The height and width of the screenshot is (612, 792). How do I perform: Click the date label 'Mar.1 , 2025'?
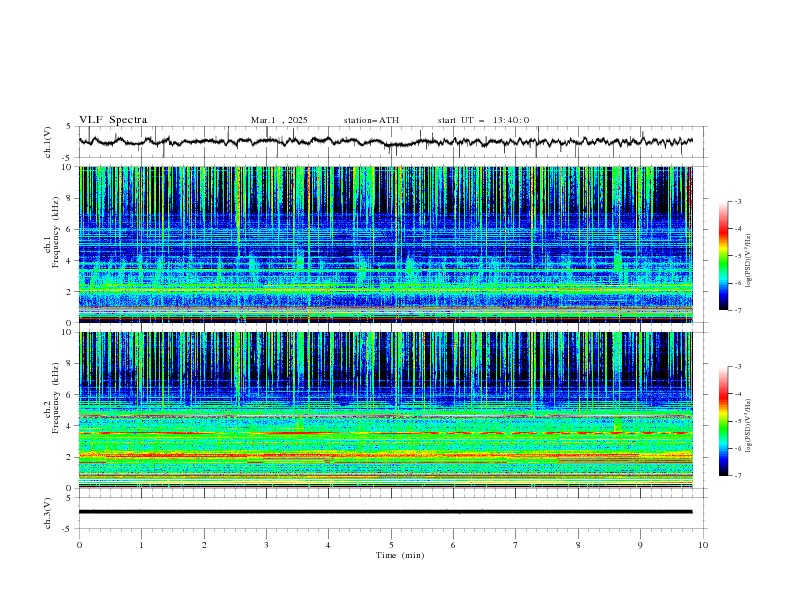pyautogui.click(x=279, y=120)
